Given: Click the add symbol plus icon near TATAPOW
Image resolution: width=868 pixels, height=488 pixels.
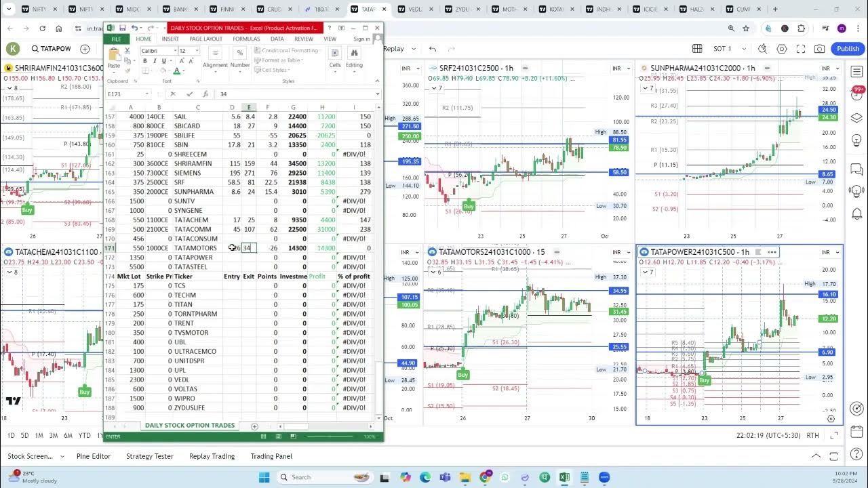Looking at the screenshot, I should [85, 49].
